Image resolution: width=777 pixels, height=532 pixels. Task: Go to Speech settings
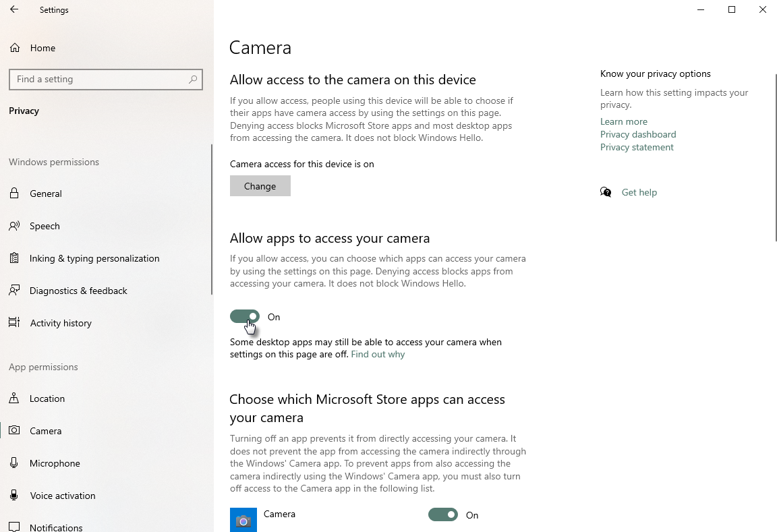tap(45, 226)
